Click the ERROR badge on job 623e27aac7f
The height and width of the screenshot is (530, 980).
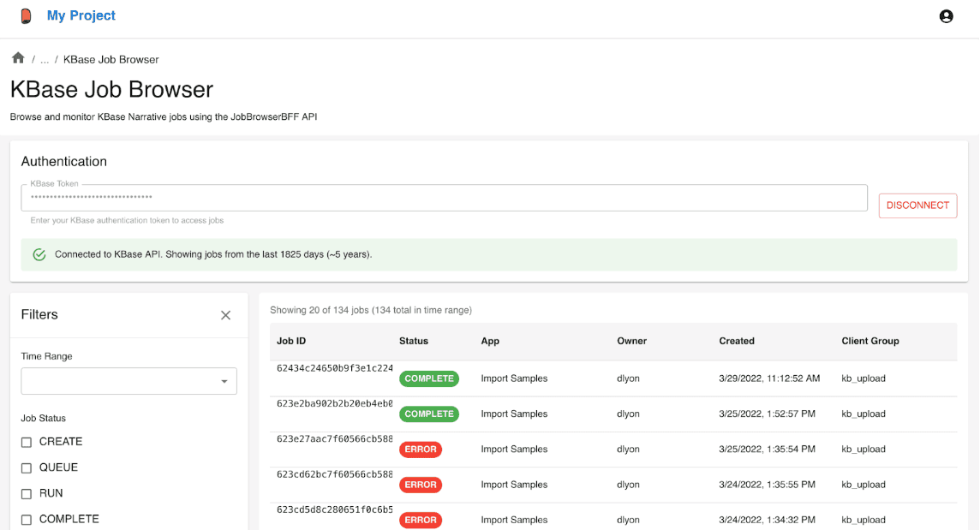coord(420,450)
